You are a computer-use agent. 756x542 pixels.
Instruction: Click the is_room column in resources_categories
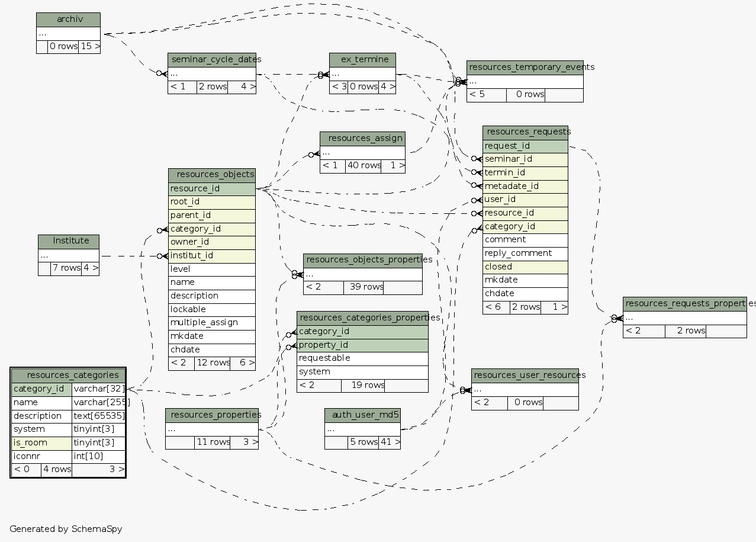[41, 442]
